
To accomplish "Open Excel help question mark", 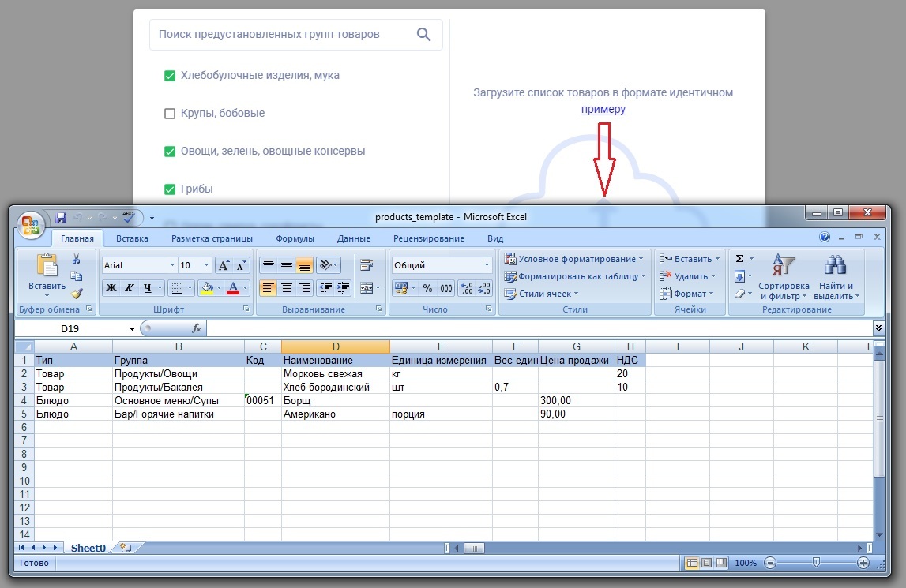I will tap(825, 238).
